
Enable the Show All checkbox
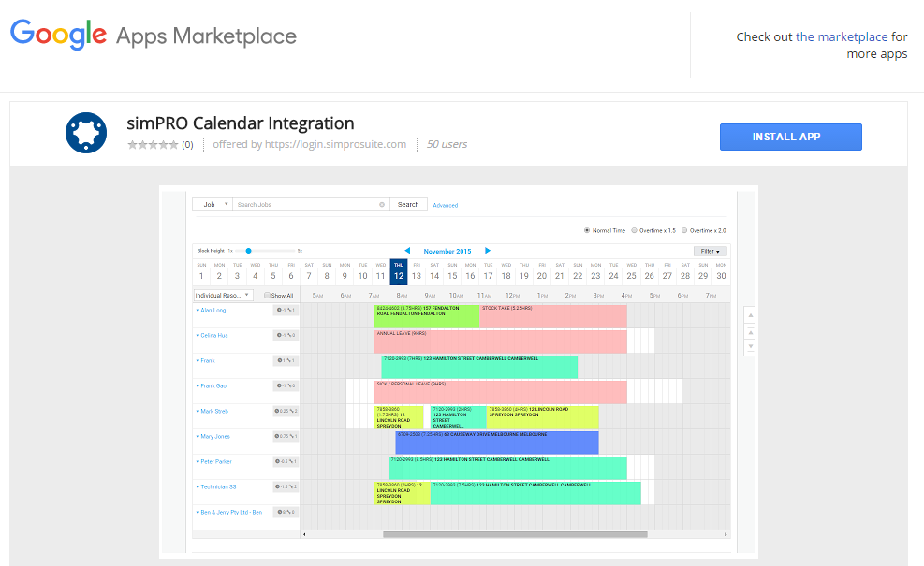point(267,296)
